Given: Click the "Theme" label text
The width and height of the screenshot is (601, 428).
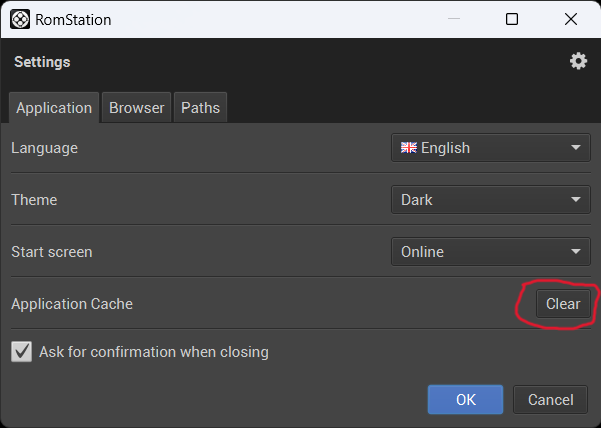Looking at the screenshot, I should click(34, 200).
